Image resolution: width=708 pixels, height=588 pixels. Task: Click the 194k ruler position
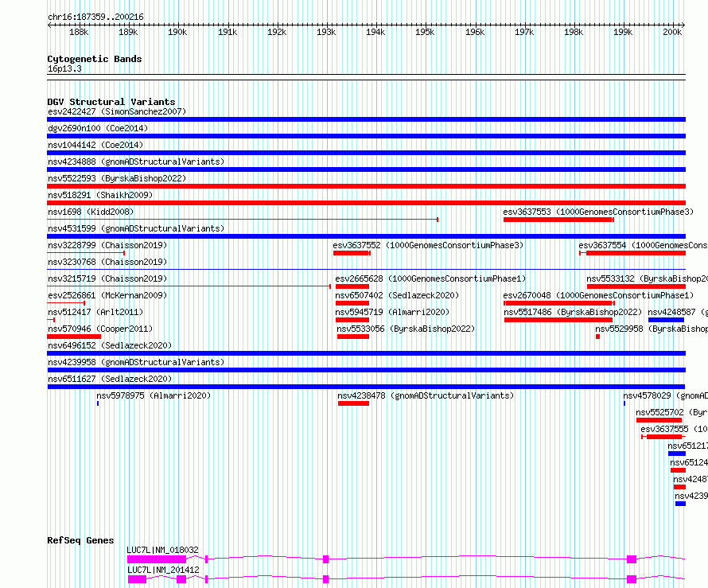pos(375,32)
